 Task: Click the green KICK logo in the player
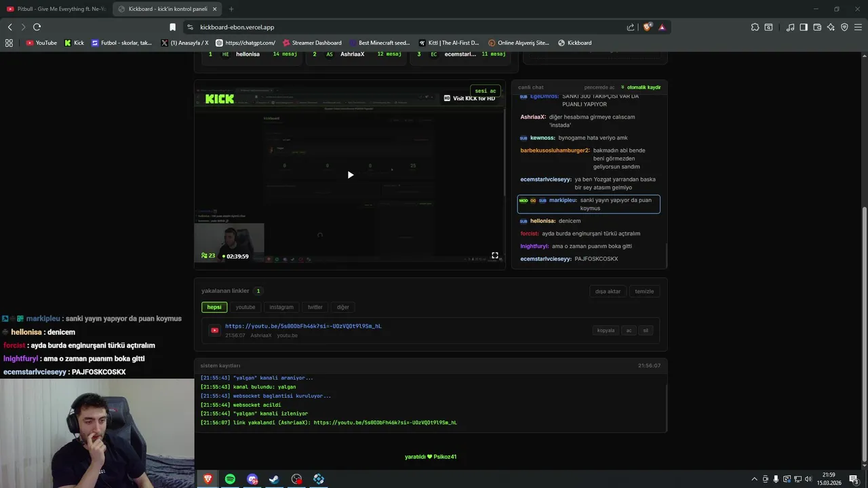click(220, 99)
